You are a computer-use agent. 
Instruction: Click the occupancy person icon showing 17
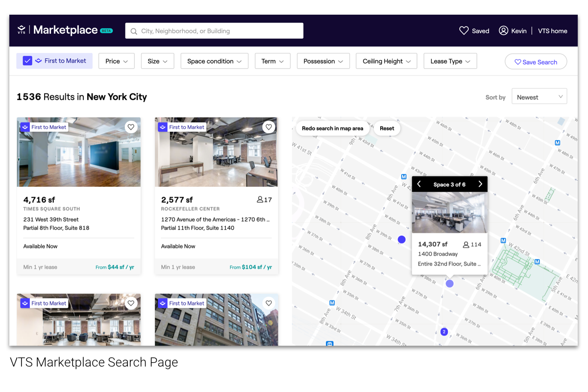tap(260, 200)
